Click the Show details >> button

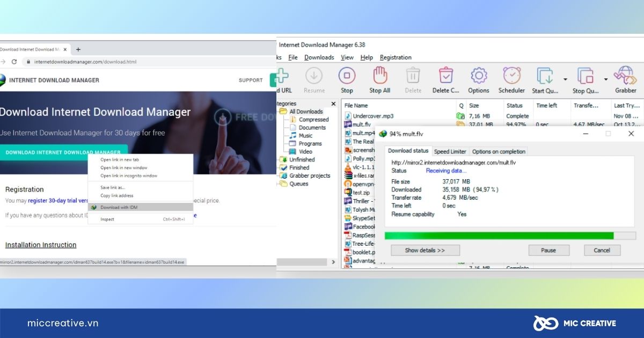tap(425, 250)
